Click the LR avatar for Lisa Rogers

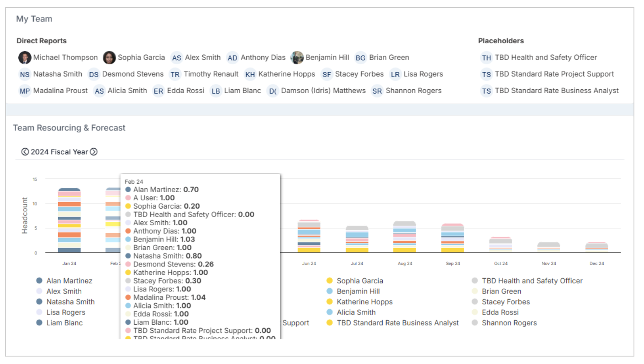(x=395, y=74)
